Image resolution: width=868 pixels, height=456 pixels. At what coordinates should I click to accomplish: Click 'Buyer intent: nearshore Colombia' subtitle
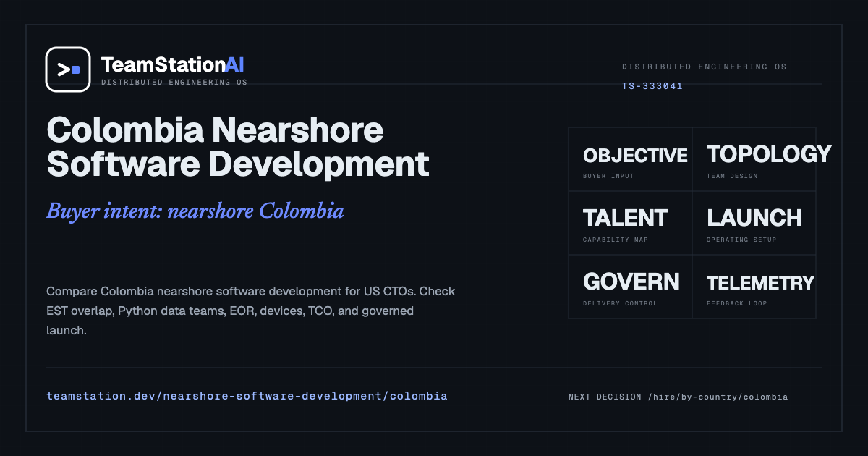[195, 211]
